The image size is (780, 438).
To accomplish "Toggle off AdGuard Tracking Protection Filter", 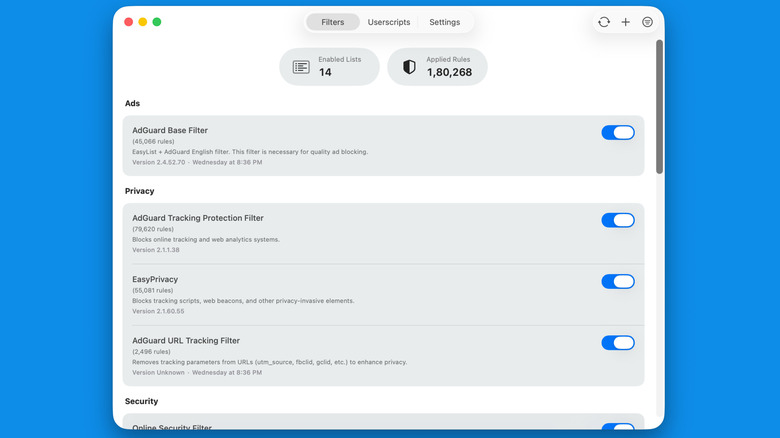I will coord(618,220).
